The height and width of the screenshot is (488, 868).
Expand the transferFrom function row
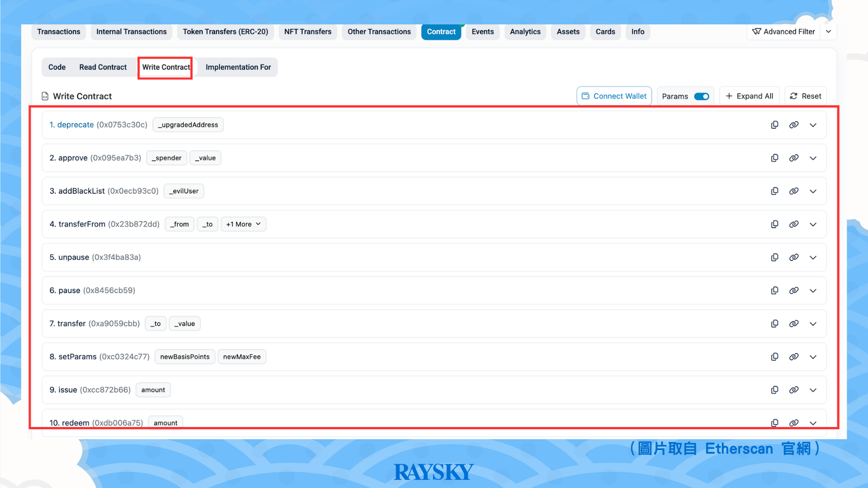[813, 225]
